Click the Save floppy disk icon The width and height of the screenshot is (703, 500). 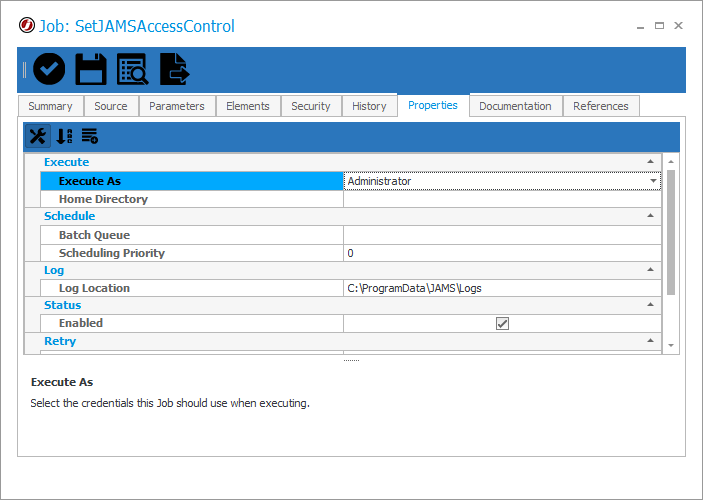pyautogui.click(x=91, y=69)
